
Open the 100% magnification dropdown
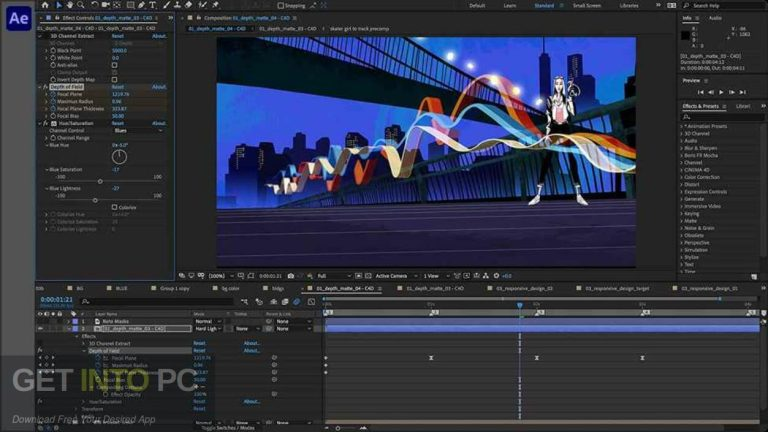click(x=220, y=276)
